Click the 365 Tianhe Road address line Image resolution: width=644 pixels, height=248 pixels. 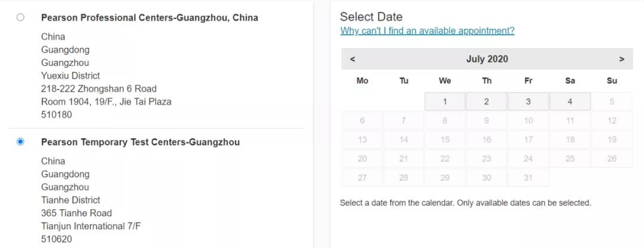pyautogui.click(x=76, y=213)
